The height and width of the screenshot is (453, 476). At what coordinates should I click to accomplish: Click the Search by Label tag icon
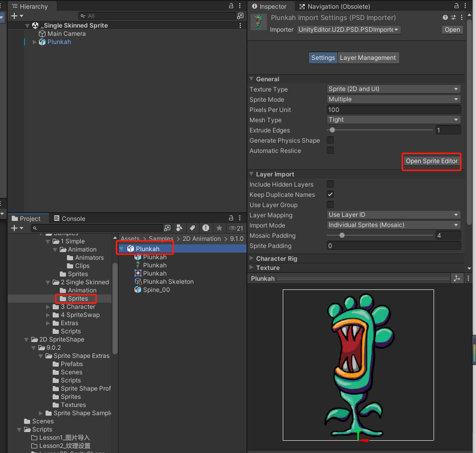[x=192, y=228]
